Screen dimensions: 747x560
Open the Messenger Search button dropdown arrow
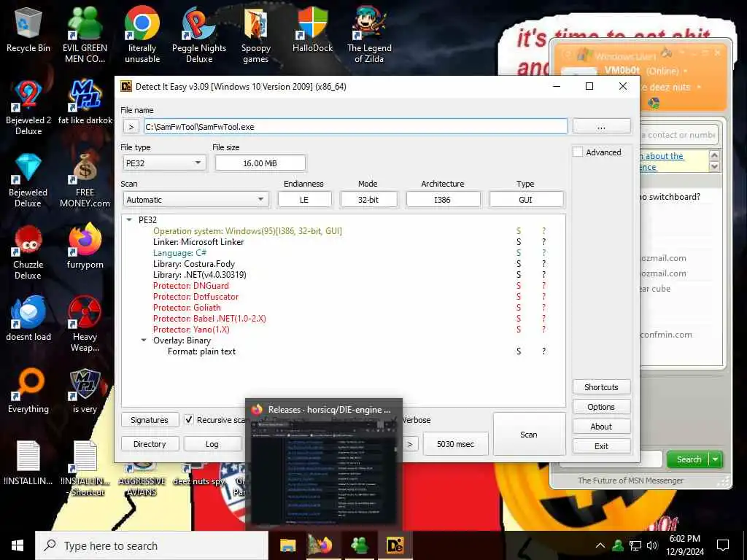pyautogui.click(x=716, y=459)
